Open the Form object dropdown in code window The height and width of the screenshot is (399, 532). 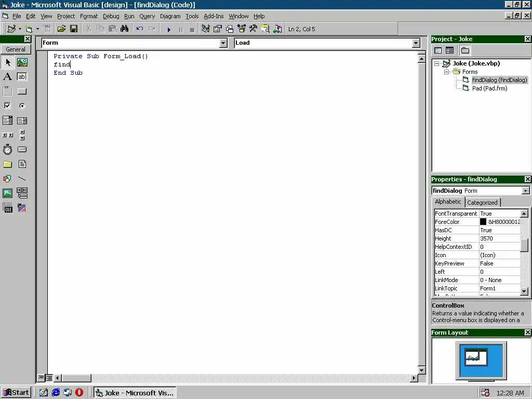(223, 43)
